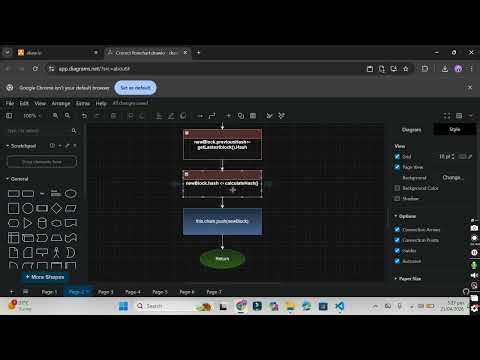
Task: Toggle the Autosave checkbox
Action: pos(397,261)
